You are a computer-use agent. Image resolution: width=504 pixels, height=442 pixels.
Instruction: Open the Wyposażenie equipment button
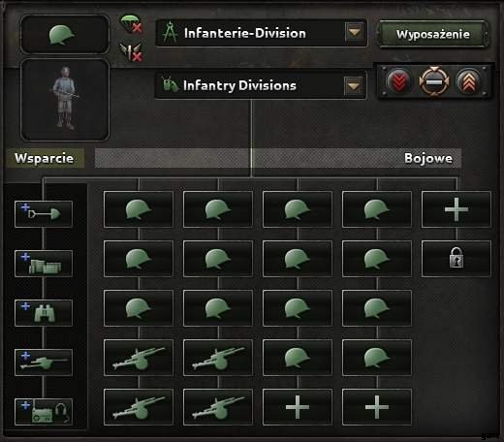(433, 34)
